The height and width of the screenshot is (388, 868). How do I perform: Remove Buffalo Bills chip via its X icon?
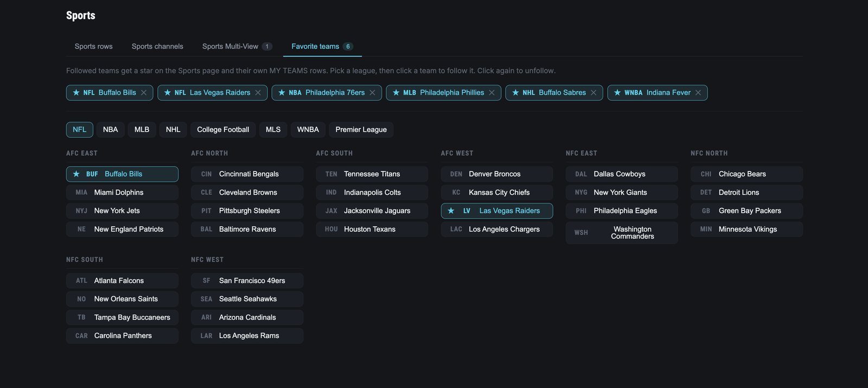tap(144, 93)
